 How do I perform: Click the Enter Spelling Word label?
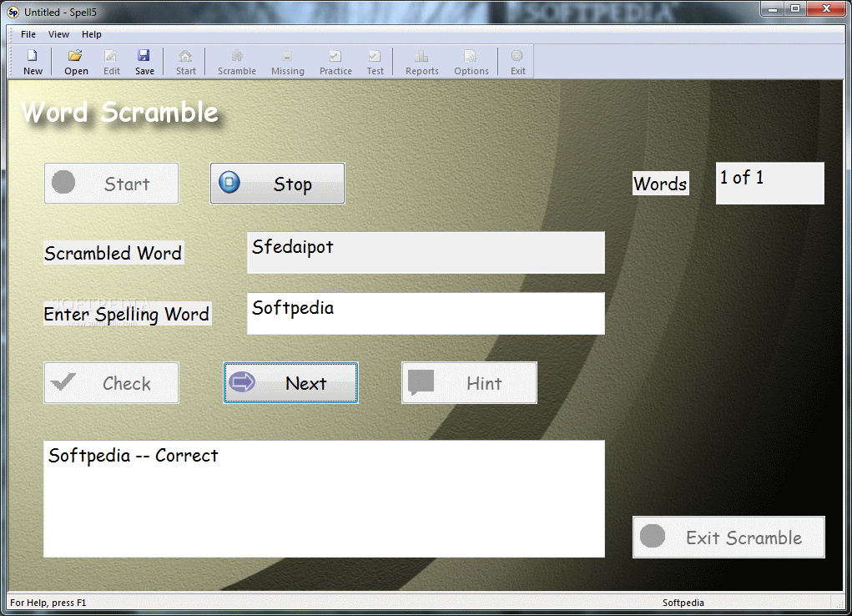pos(127,314)
